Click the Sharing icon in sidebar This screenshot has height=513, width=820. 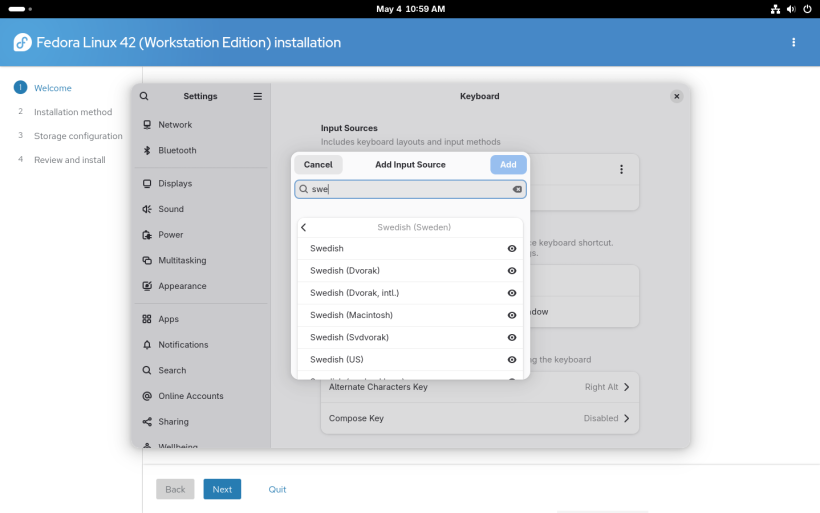[x=147, y=421]
